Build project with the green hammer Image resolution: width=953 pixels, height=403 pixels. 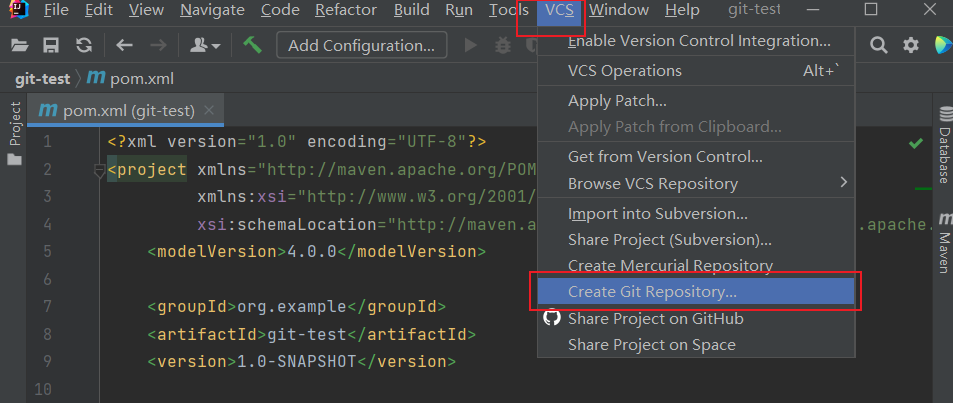[x=252, y=45]
